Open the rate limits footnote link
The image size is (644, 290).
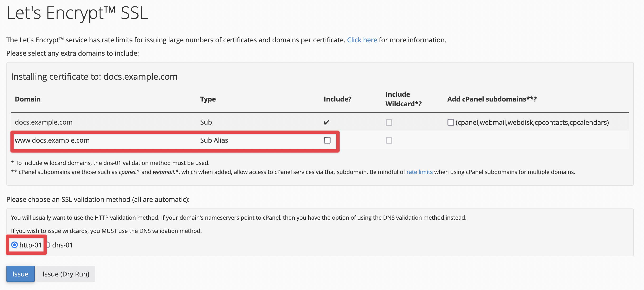point(419,172)
